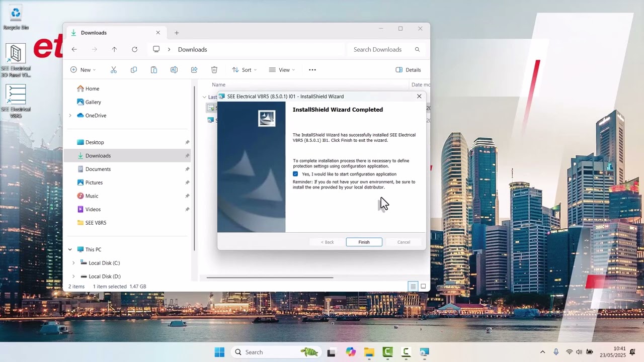Open the Windows Start menu
The height and width of the screenshot is (362, 644).
pyautogui.click(x=219, y=352)
